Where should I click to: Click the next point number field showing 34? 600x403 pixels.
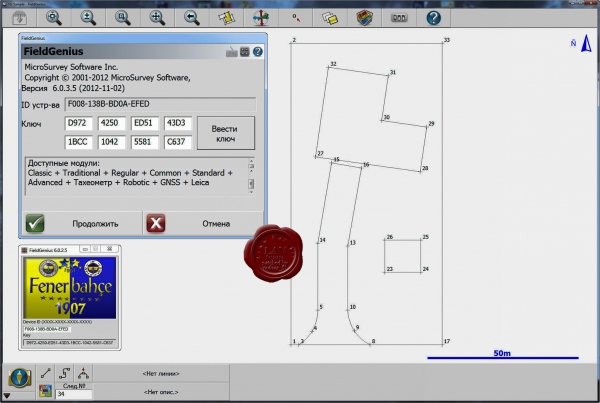pyautogui.click(x=74, y=394)
